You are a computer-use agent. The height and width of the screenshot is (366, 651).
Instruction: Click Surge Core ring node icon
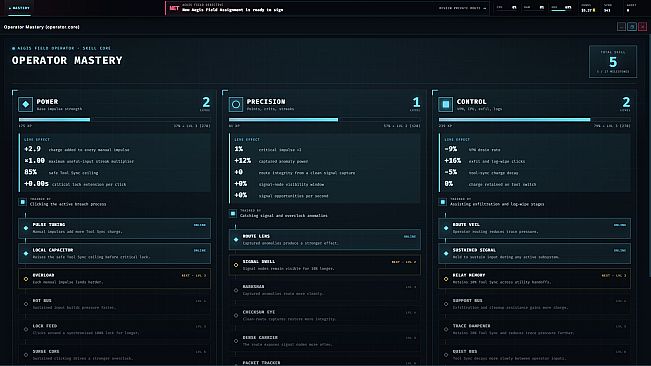point(26,355)
